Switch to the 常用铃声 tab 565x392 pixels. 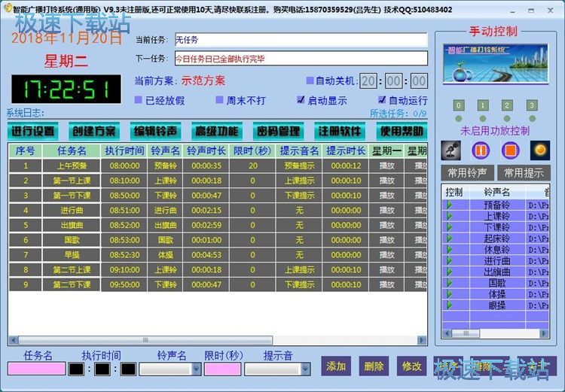pyautogui.click(x=467, y=173)
